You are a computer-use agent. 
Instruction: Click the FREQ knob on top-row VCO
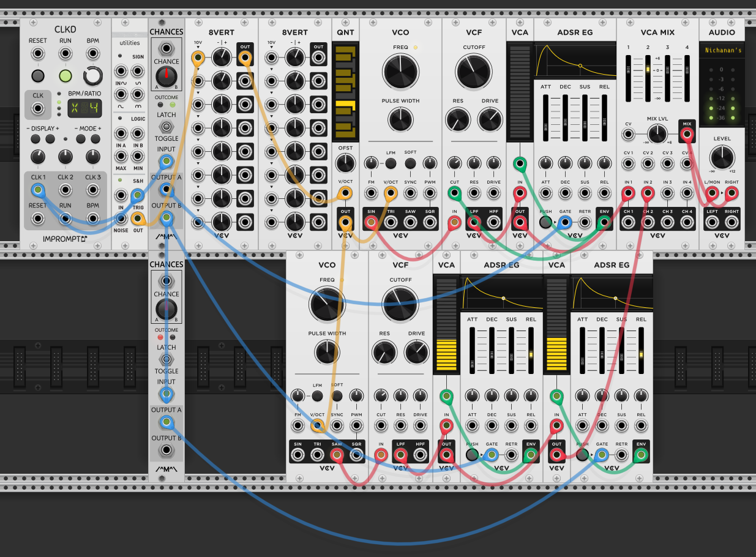(x=400, y=72)
